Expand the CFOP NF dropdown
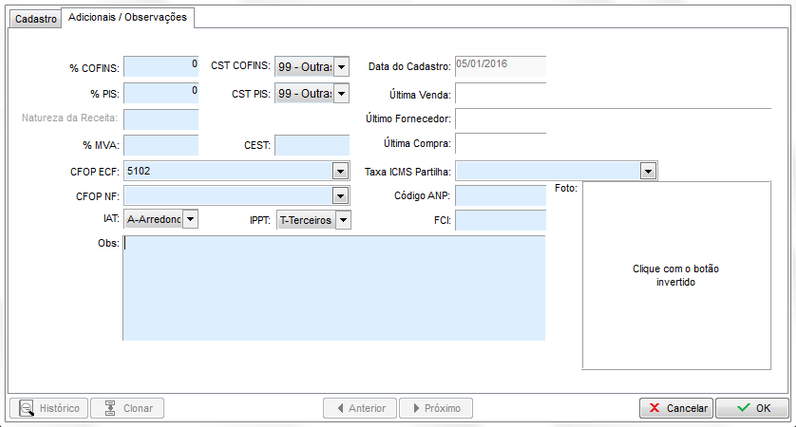 tap(341, 196)
